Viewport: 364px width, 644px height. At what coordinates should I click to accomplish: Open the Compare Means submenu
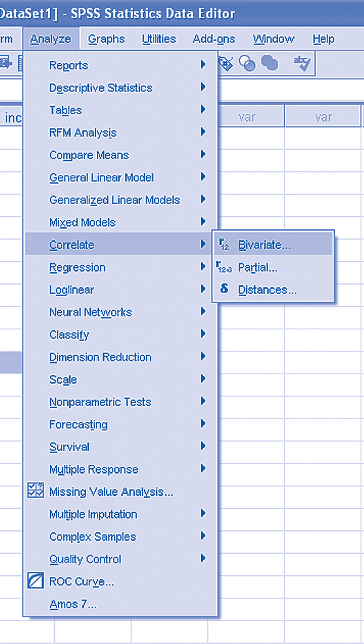pyautogui.click(x=89, y=155)
